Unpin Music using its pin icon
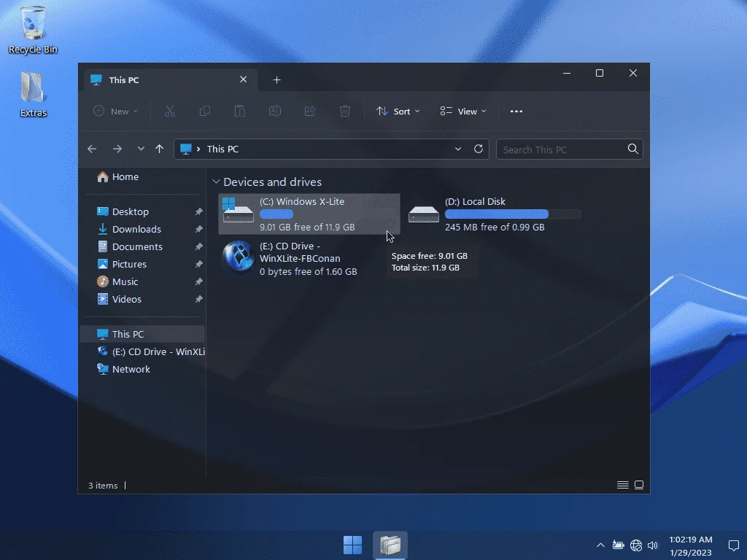Screen dimensions: 747x560 pos(198,282)
